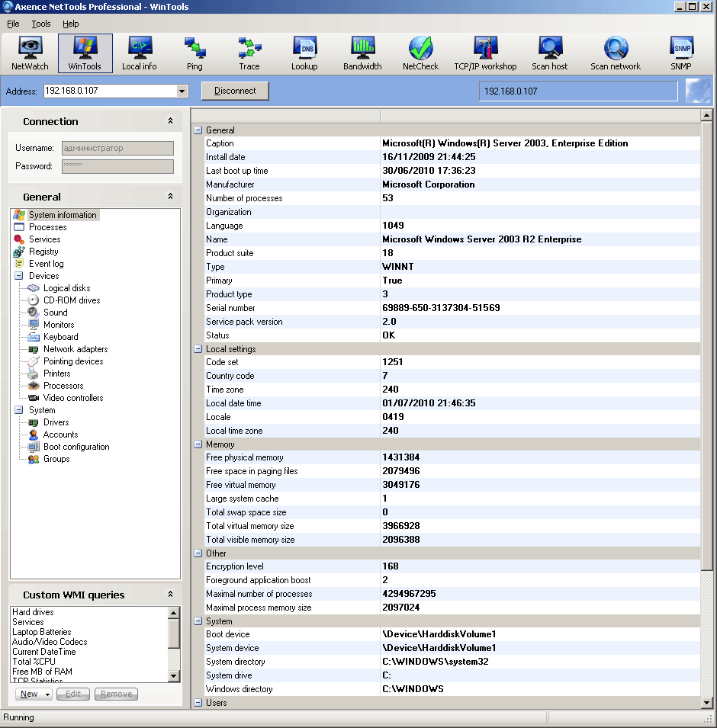Select System information in the General list
The height and width of the screenshot is (728, 717).
coord(63,215)
